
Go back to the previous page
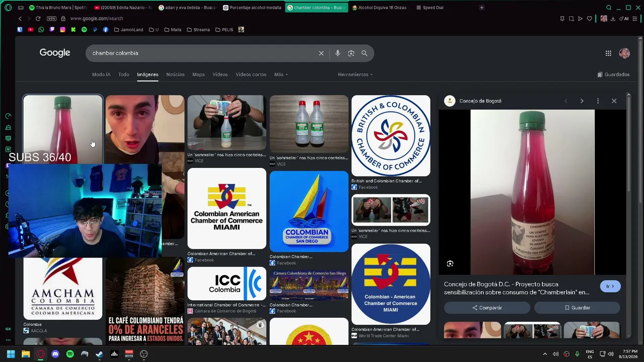tap(20, 19)
